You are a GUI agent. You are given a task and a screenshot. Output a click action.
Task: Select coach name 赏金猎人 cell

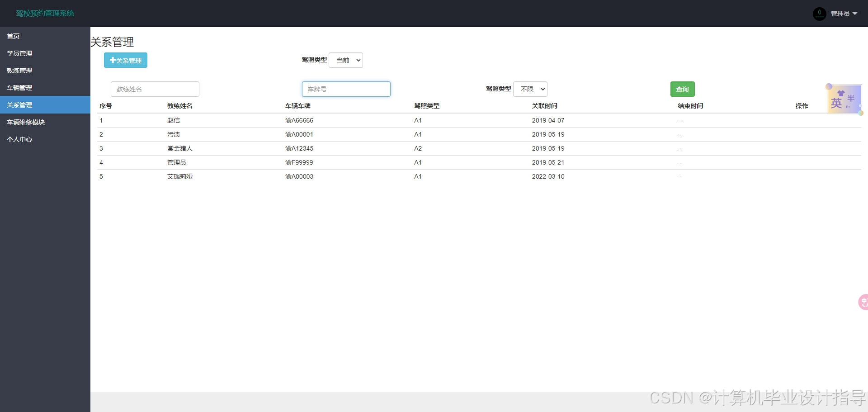click(180, 148)
